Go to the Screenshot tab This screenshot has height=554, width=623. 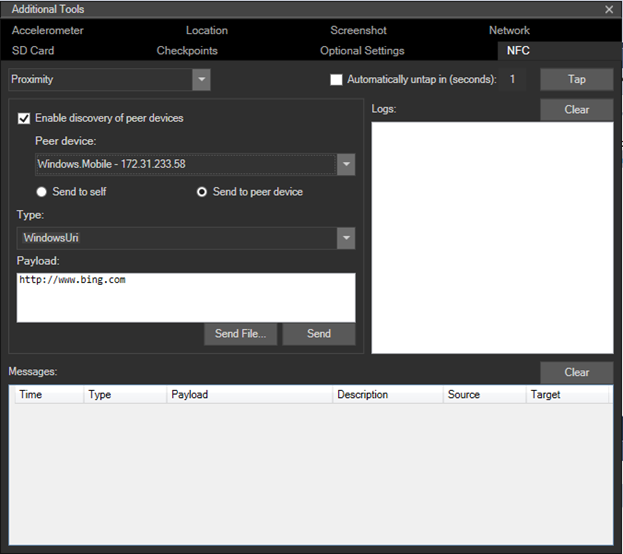(x=358, y=30)
